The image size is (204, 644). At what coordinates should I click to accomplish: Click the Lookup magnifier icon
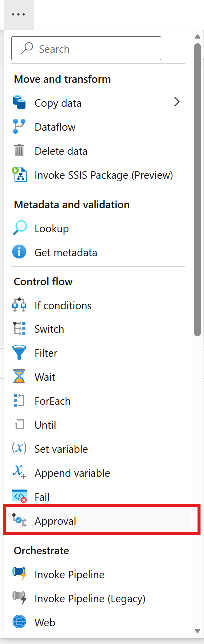19,229
